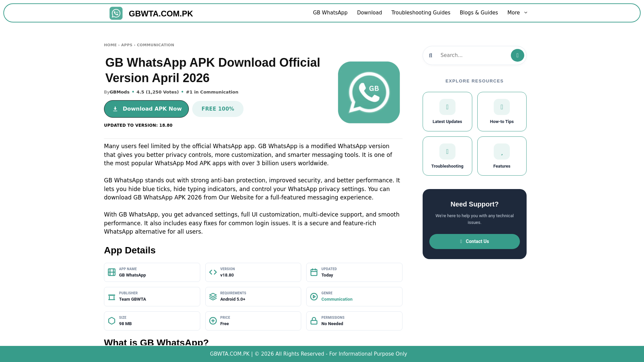This screenshot has height=362, width=644.
Task: Open Blogs & Guides nav item
Action: pyautogui.click(x=479, y=13)
